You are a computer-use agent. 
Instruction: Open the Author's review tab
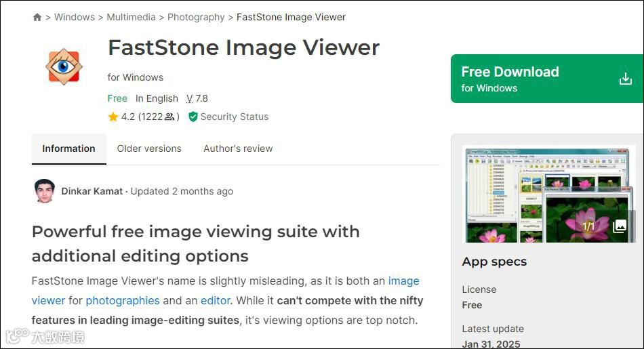238,148
